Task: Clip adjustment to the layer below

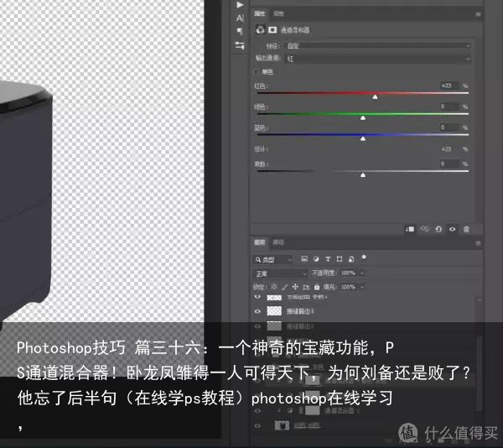Action: 410,229
